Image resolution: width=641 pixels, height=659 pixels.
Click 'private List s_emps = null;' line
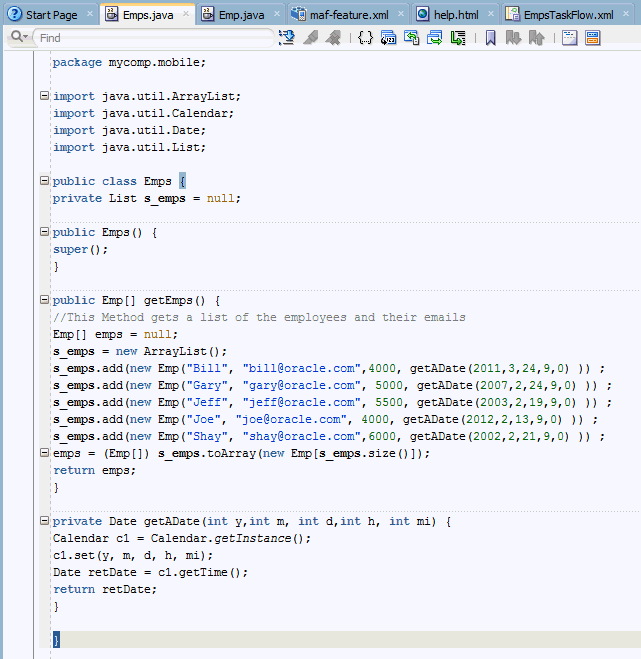[x=146, y=198]
